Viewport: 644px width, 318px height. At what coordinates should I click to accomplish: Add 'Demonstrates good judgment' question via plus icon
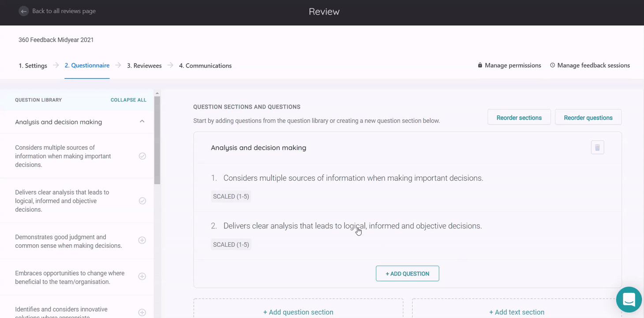click(x=142, y=240)
